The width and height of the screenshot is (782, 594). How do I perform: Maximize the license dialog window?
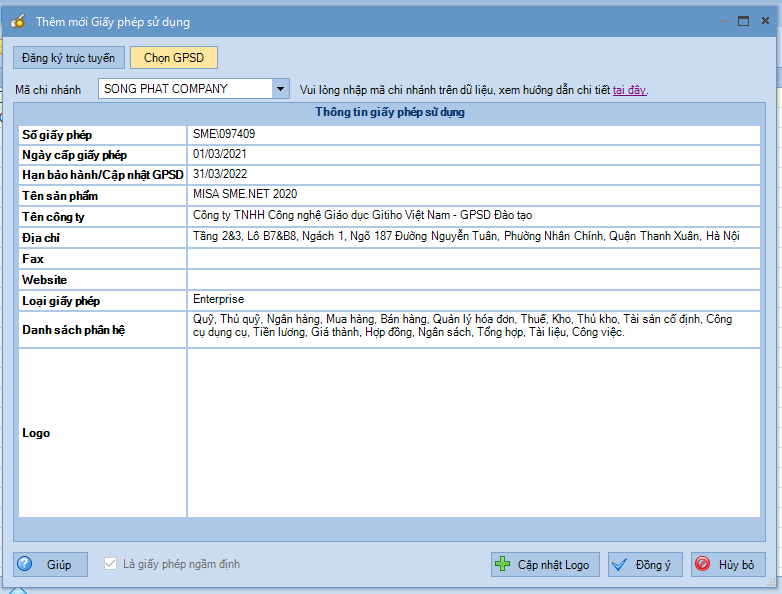[x=743, y=21]
